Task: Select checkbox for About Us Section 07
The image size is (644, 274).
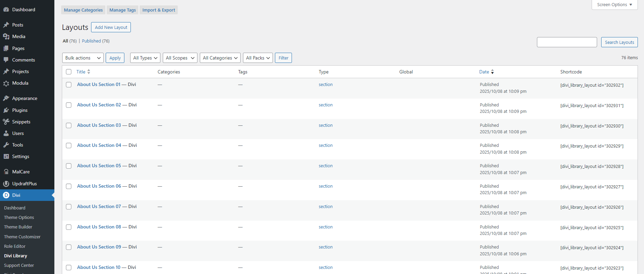Action: click(69, 207)
